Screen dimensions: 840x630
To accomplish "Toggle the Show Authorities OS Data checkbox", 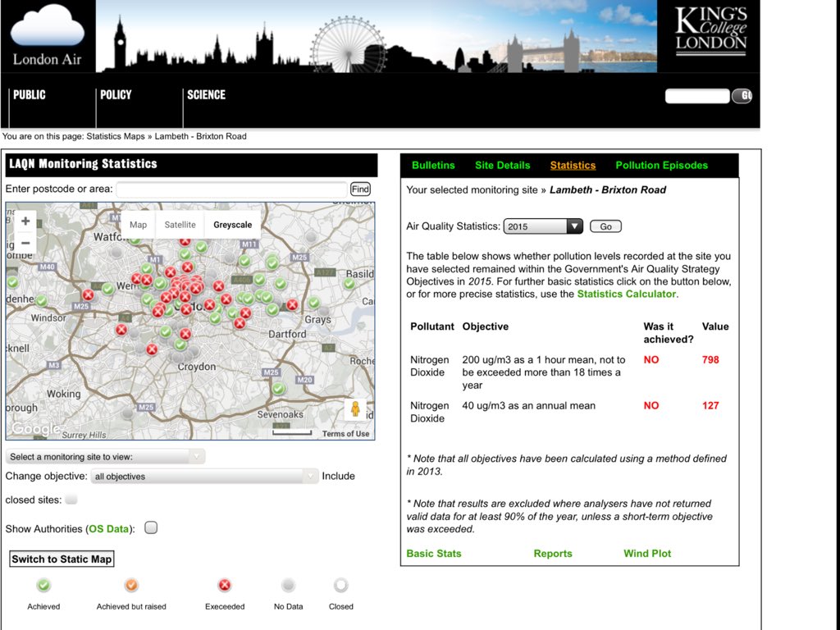I will 151,528.
